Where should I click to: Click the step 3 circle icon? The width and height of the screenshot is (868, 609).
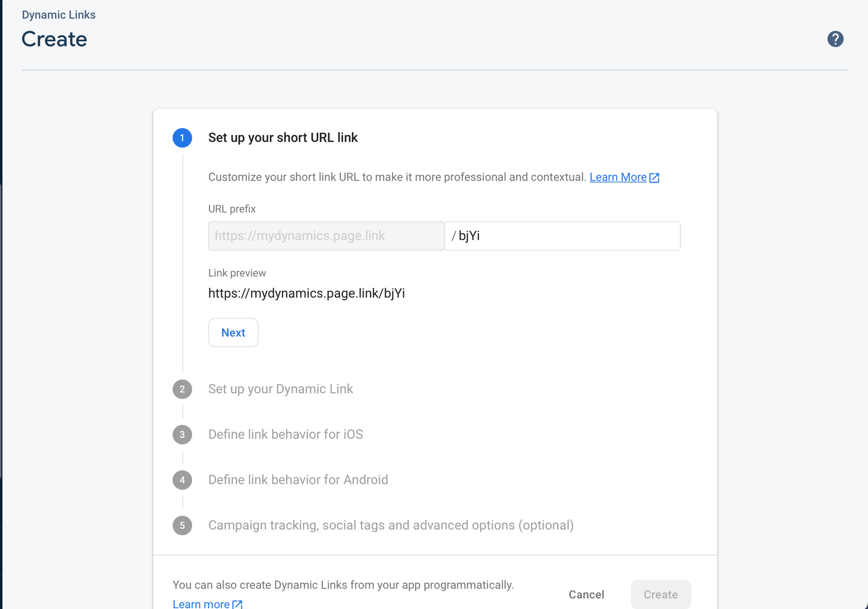[x=182, y=434]
